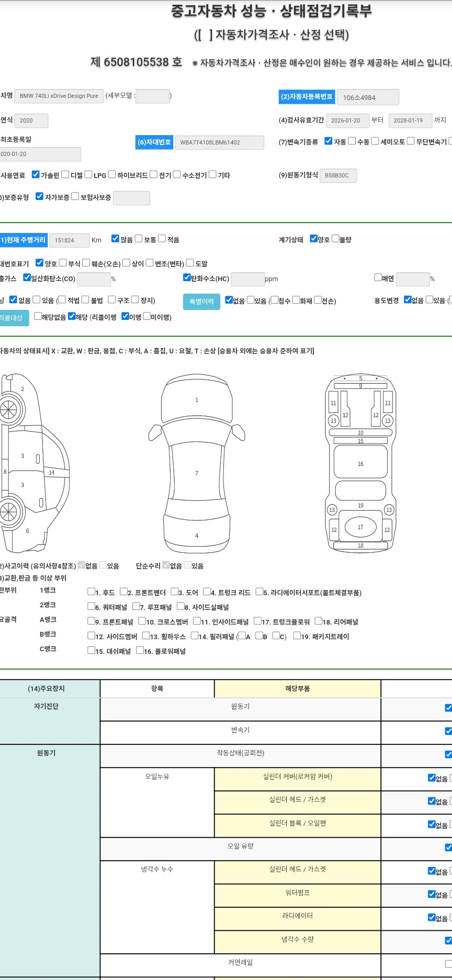Check the 5. 라디에이터서포트 checkbox
Image resolution: width=452 pixels, height=980 pixels.
(x=259, y=592)
